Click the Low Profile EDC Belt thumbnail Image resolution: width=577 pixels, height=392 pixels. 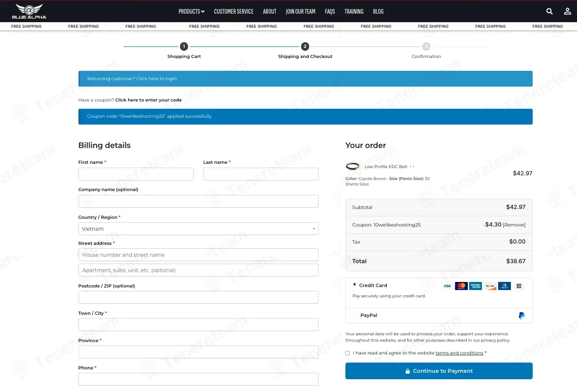coord(352,166)
